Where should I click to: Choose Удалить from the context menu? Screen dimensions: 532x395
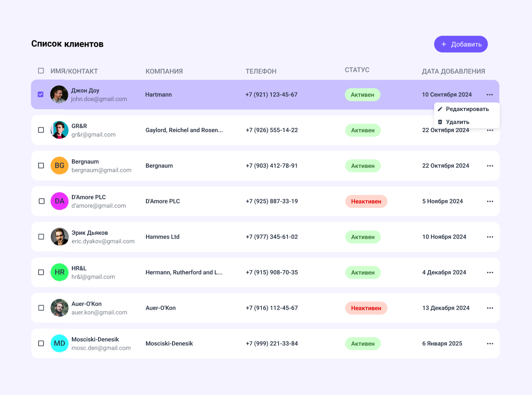(457, 122)
